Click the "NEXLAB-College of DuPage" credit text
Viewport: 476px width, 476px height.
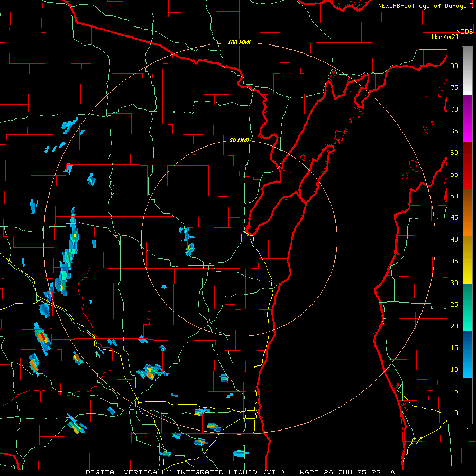click(x=422, y=6)
